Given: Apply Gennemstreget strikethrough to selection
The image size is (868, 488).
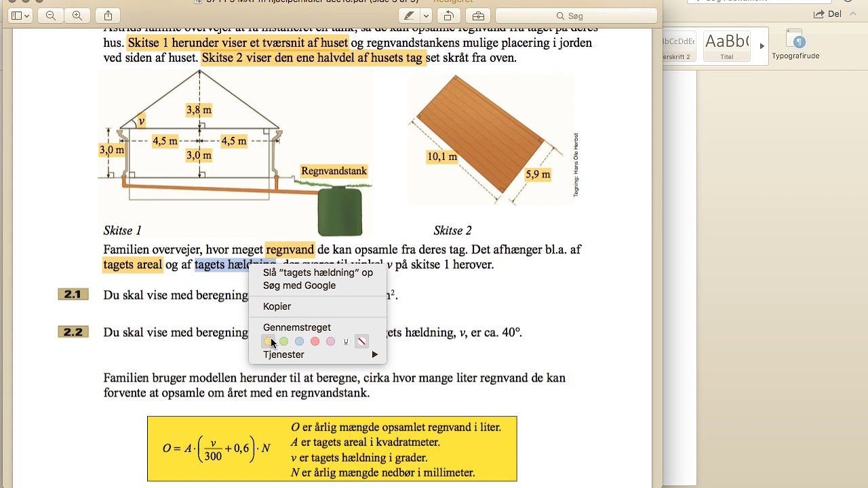Looking at the screenshot, I should pyautogui.click(x=317, y=327).
